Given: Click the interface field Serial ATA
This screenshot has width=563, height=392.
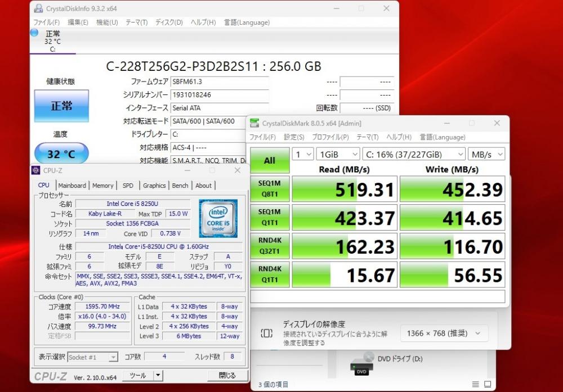Looking at the screenshot, I should click(x=220, y=108).
